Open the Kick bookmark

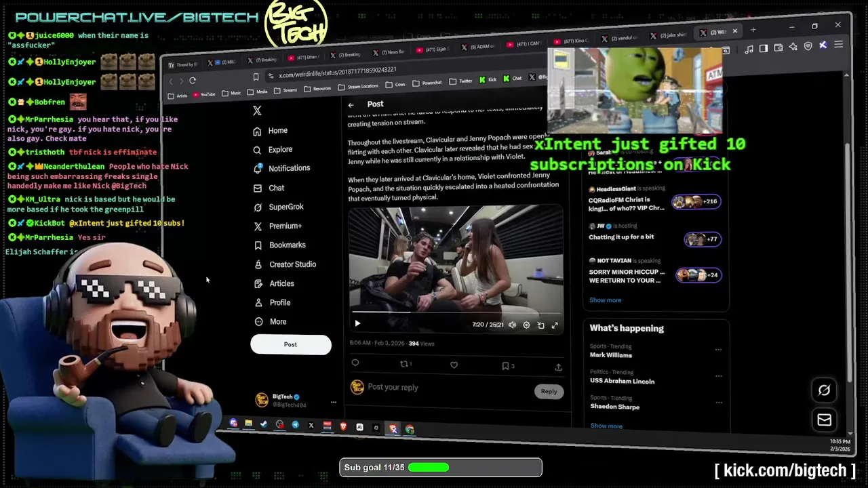pyautogui.click(x=488, y=80)
